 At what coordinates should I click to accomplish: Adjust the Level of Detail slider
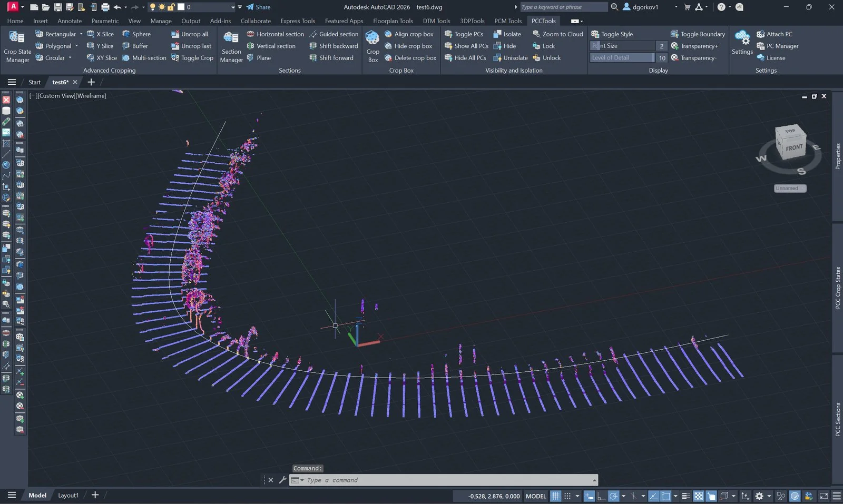622,58
